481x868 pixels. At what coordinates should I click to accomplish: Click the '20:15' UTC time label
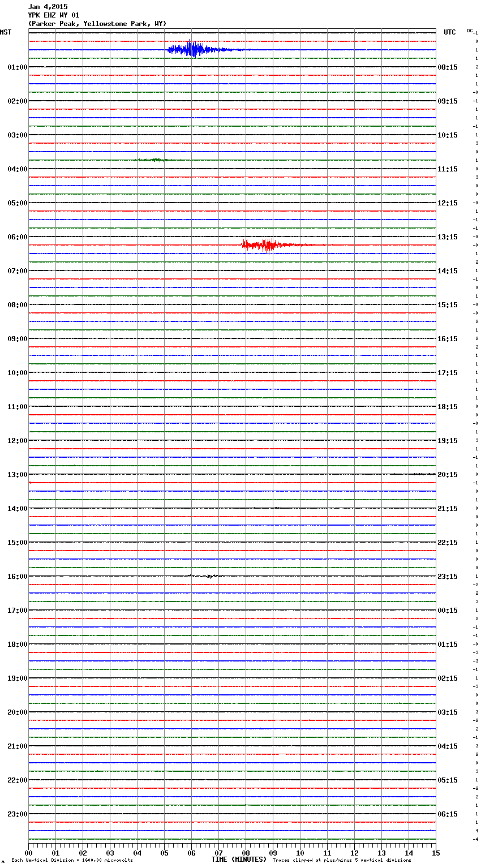point(448,475)
